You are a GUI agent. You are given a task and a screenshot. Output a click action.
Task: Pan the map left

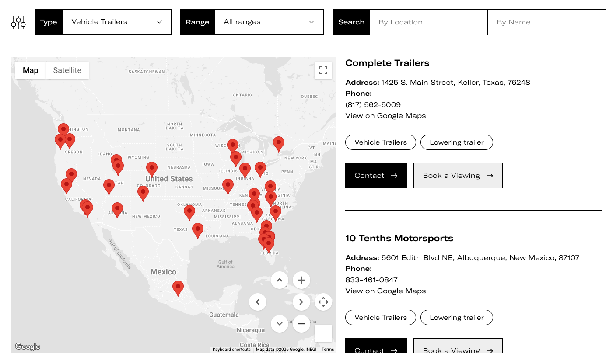pyautogui.click(x=258, y=302)
